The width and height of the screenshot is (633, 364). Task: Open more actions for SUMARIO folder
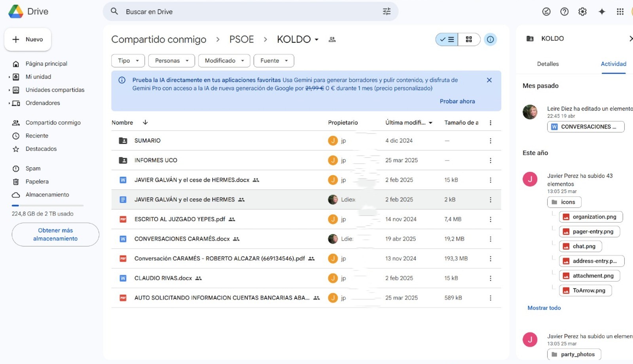point(490,141)
